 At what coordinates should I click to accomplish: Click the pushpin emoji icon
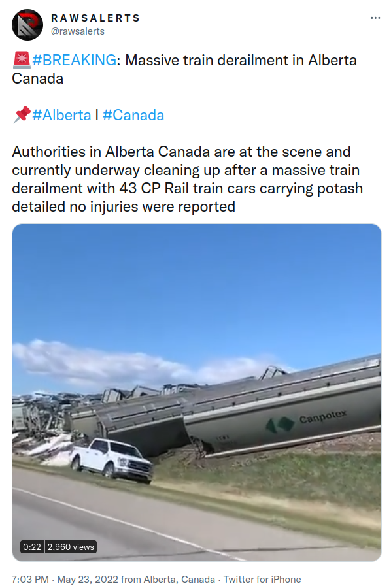[x=22, y=115]
